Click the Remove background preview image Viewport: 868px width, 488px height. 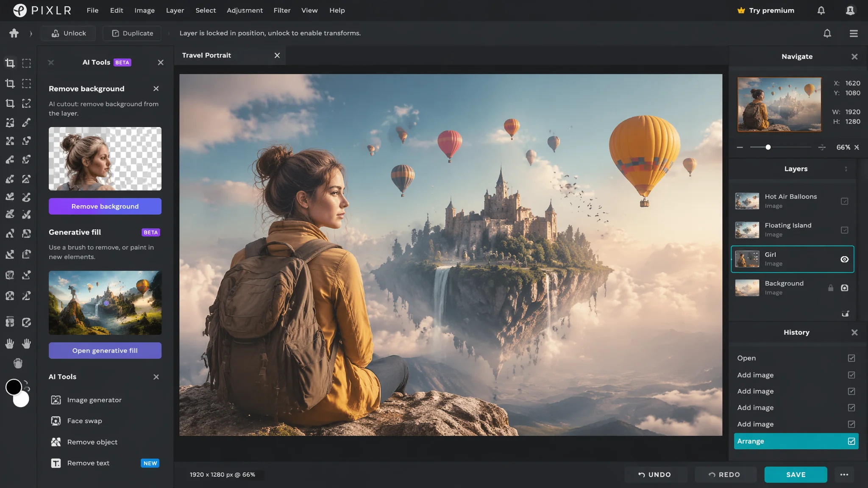coord(105,159)
